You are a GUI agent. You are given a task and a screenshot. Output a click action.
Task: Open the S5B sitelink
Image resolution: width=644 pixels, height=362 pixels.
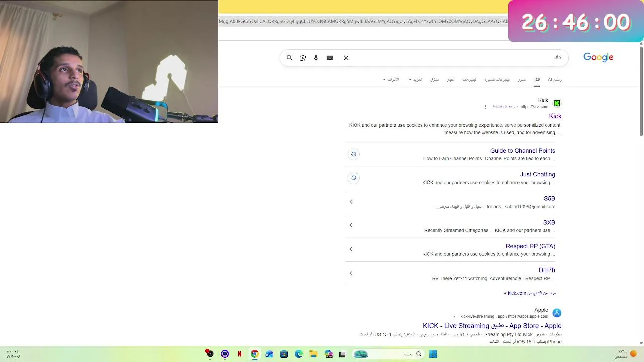[549, 199]
